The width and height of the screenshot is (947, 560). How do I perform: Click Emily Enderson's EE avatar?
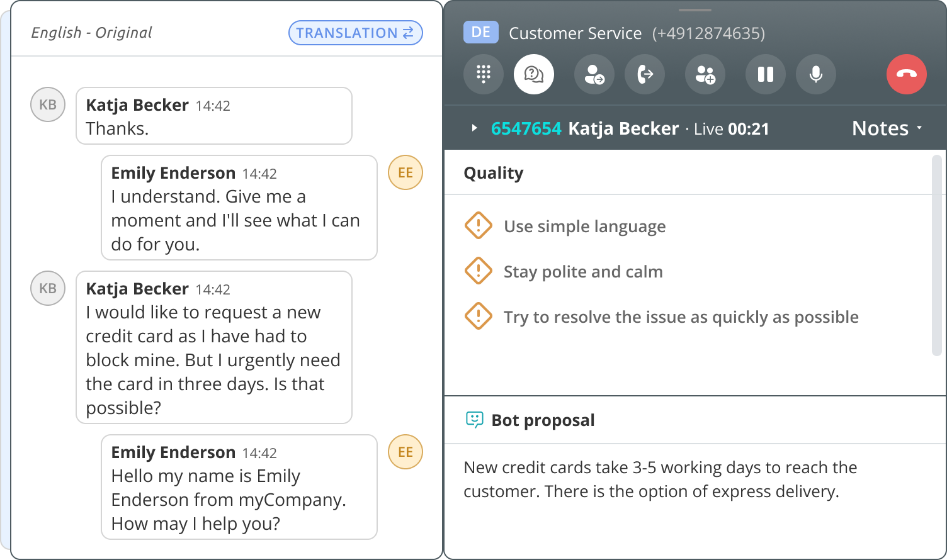point(405,172)
